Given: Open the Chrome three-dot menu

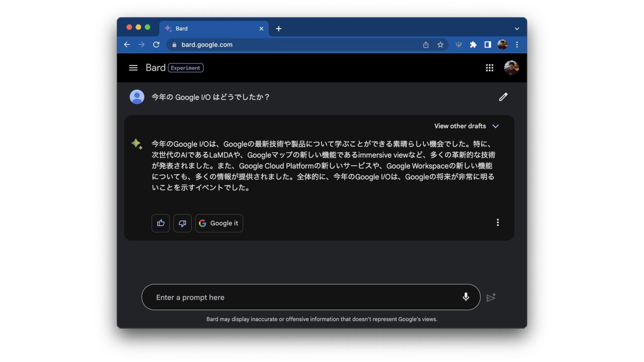Looking at the screenshot, I should click(517, 45).
